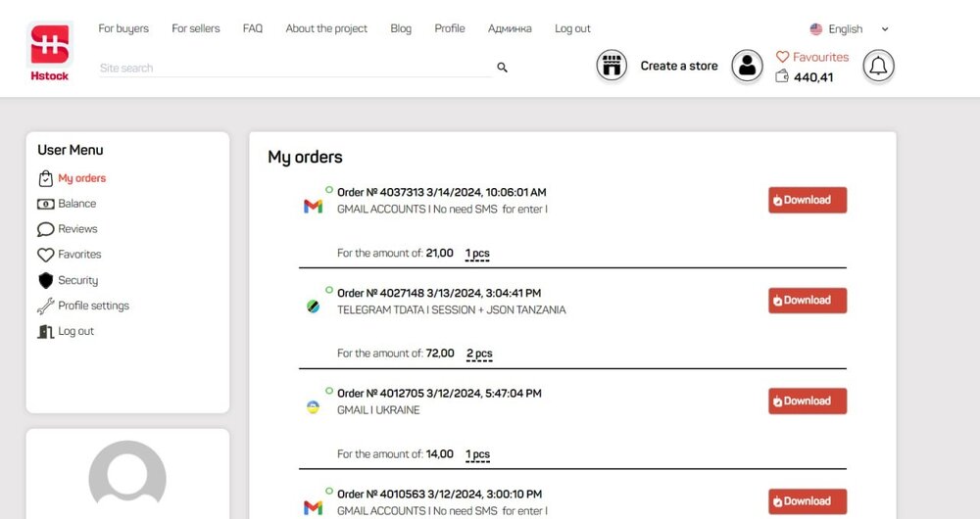980x519 pixels.
Task: Download order № 4010563
Action: [808, 501]
